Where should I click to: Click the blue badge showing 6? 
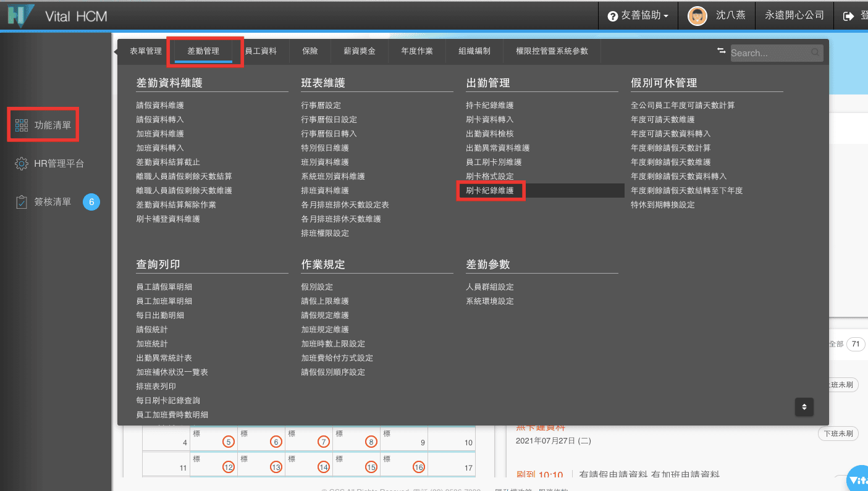tap(91, 202)
